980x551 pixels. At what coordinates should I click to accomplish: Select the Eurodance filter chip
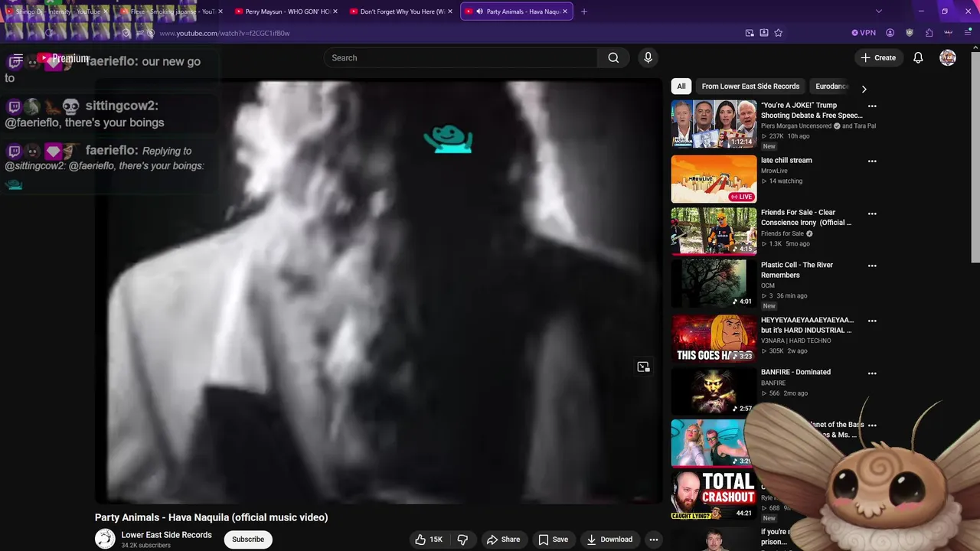coord(831,86)
